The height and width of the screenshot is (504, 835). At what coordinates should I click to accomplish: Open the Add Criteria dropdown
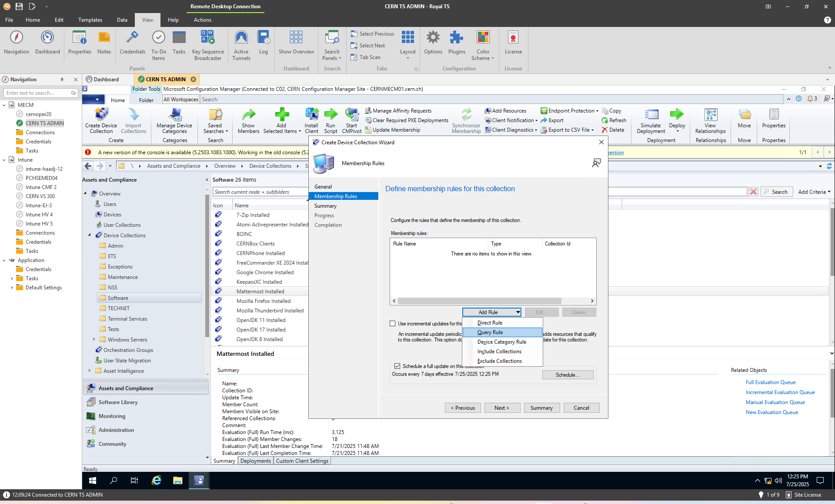(x=814, y=192)
